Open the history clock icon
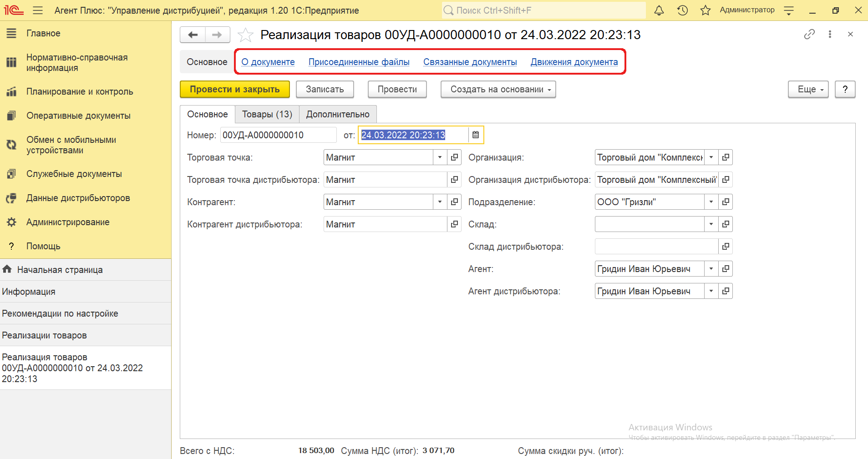 [682, 10]
